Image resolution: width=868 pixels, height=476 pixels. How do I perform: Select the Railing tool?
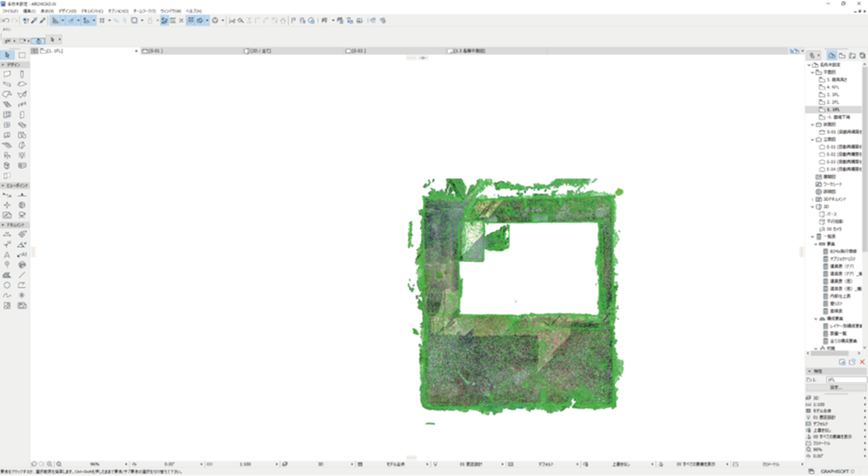(22, 104)
